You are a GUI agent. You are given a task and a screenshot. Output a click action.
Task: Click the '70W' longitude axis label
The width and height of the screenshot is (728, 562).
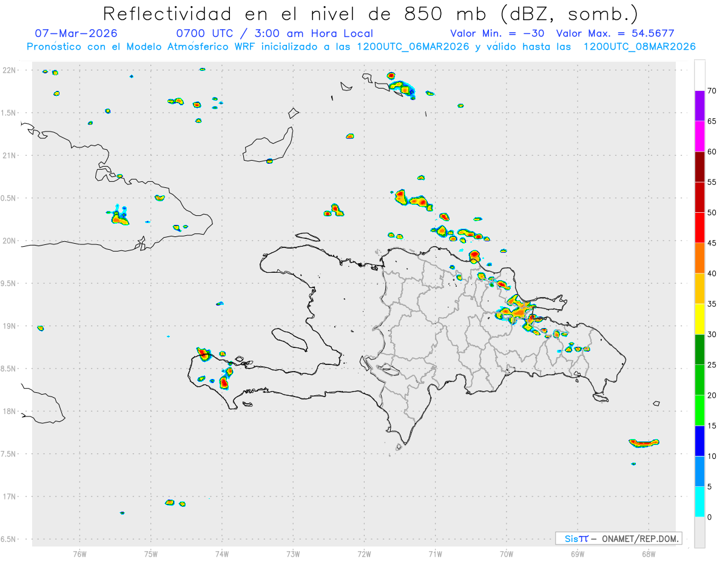pyautogui.click(x=507, y=553)
